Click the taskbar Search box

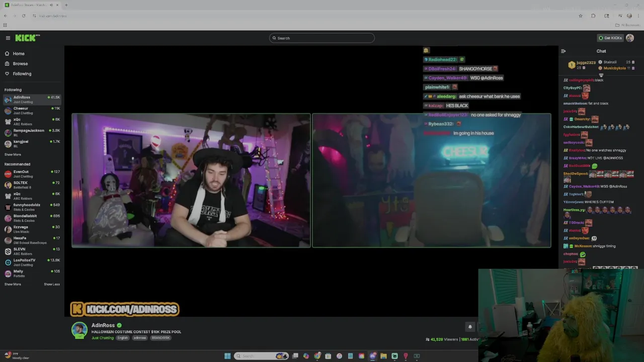pos(261,356)
